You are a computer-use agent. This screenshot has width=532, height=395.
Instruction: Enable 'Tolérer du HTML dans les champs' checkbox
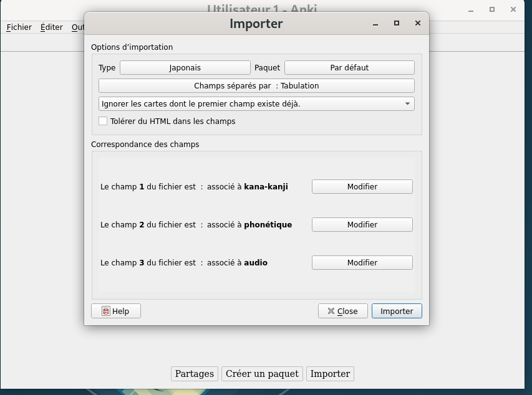click(x=104, y=121)
